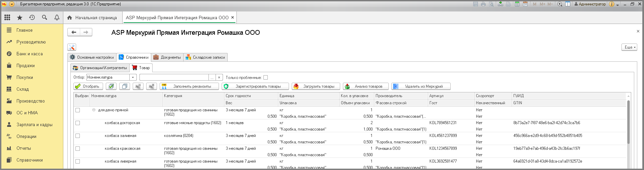This screenshot has height=170, width=644.
Task: Open Favorites star icon
Action: (x=20, y=18)
